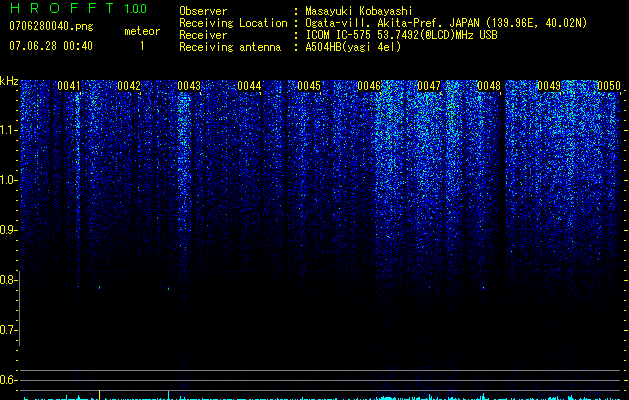Click the 0046 time marker label
The width and height of the screenshot is (629, 400).
(x=369, y=86)
